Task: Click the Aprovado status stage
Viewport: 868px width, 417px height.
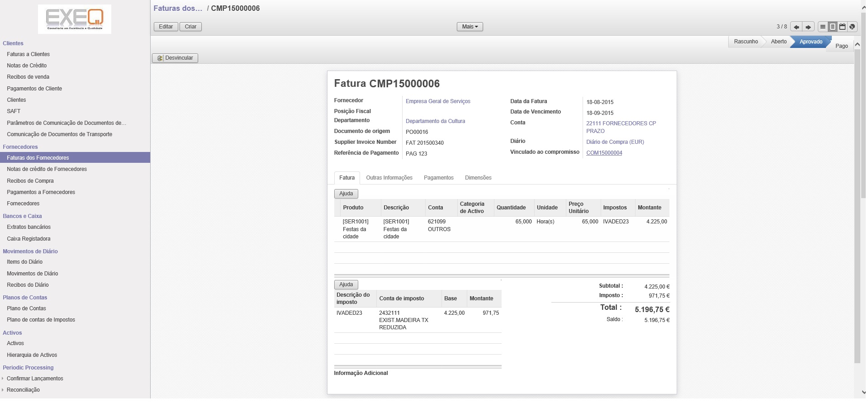Action: tap(811, 42)
